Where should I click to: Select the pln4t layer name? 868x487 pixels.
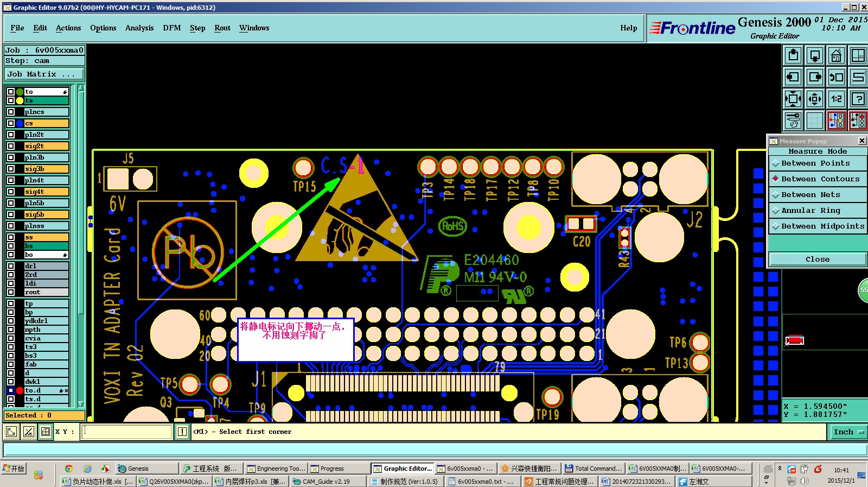tap(47, 180)
